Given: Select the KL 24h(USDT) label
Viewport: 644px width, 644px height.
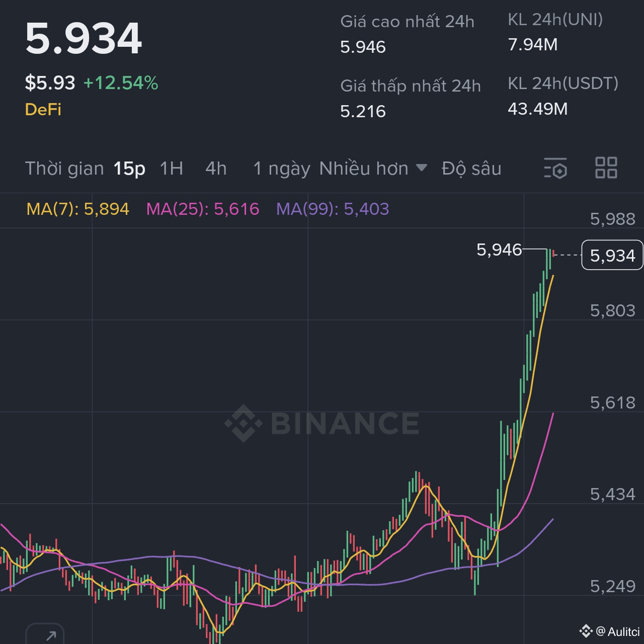Looking at the screenshot, I should click(563, 84).
